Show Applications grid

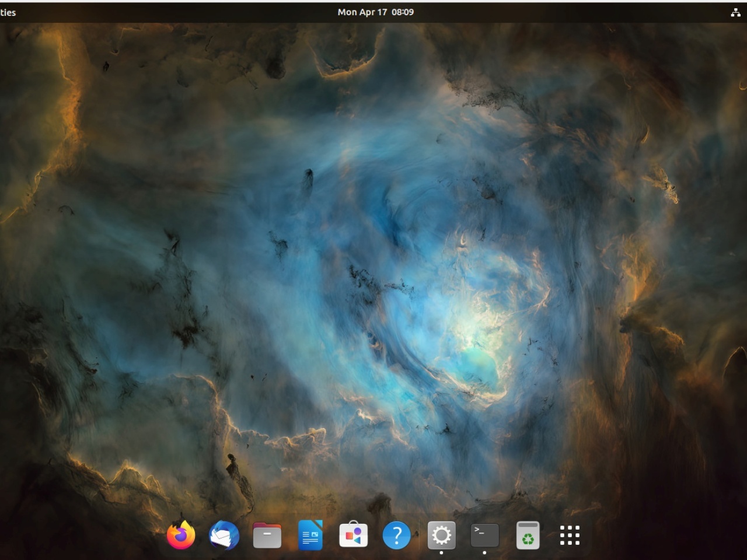570,535
